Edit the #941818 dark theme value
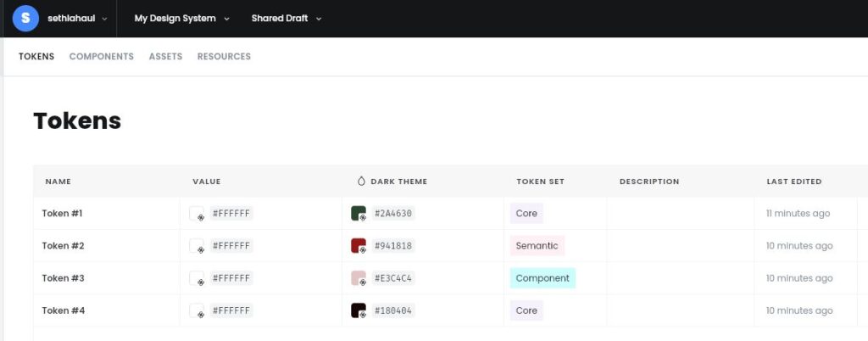The image size is (868, 341). (393, 246)
